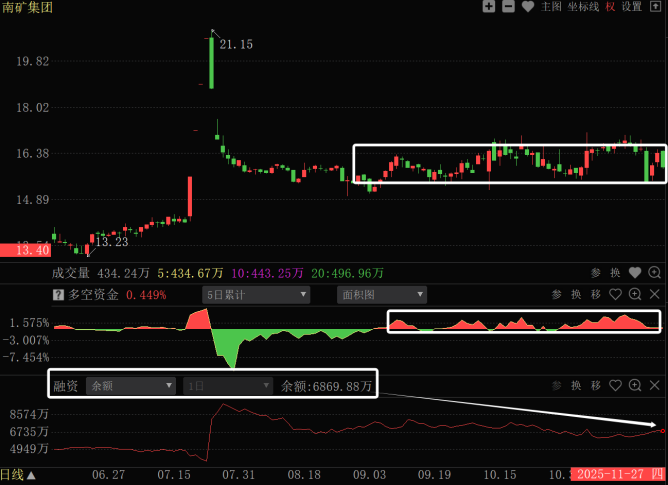Click the comment bubble icon in 多空资金 panel
The height and width of the screenshot is (485, 668).
coord(635,295)
